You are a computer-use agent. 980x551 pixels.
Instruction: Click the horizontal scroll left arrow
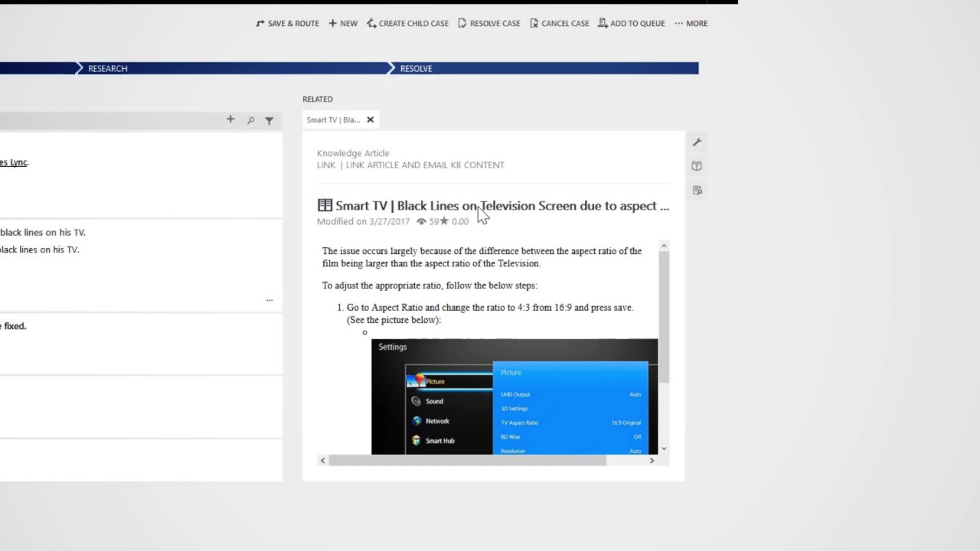tap(322, 460)
